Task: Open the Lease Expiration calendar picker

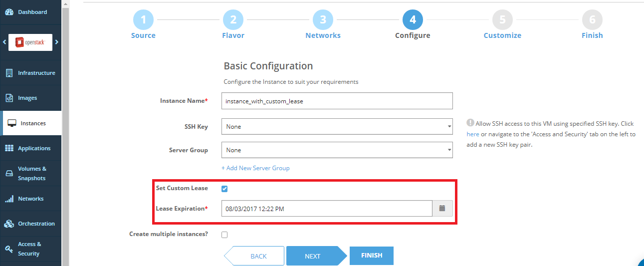Action: tap(442, 209)
